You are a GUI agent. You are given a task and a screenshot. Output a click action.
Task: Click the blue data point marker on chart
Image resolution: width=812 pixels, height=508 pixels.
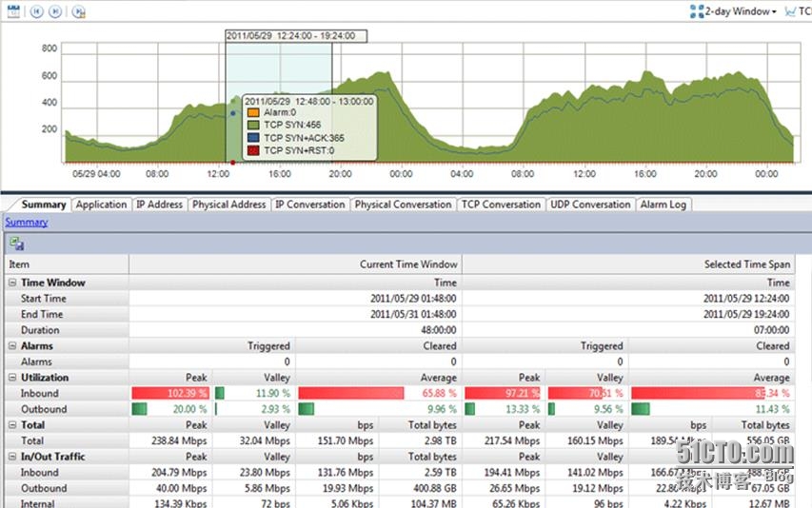point(233,113)
